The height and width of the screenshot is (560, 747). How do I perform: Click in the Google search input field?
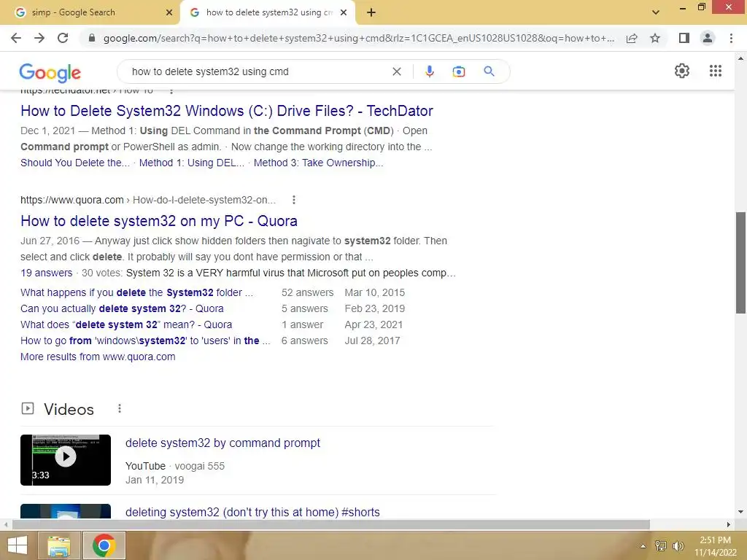click(x=258, y=71)
